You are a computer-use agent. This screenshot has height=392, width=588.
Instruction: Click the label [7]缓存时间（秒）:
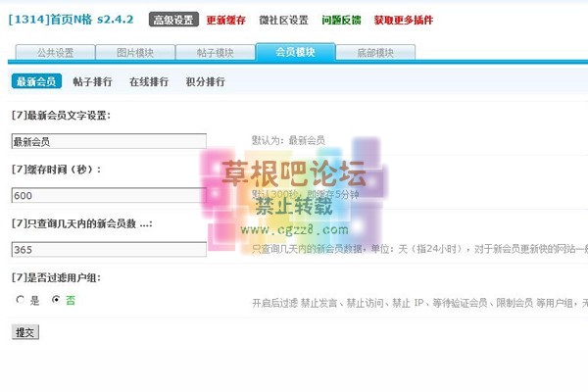[x=56, y=170]
